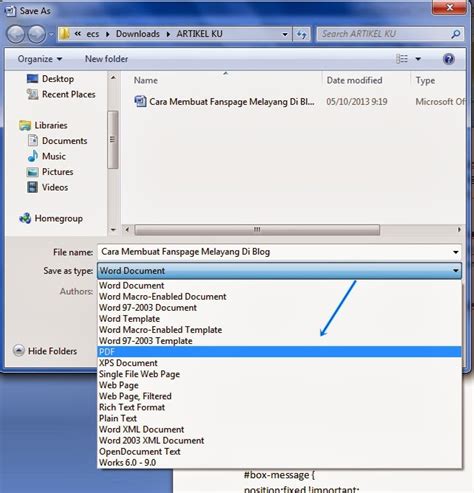The image size is (474, 493).
Task: Close the Save As dialog
Action: click(449, 7)
